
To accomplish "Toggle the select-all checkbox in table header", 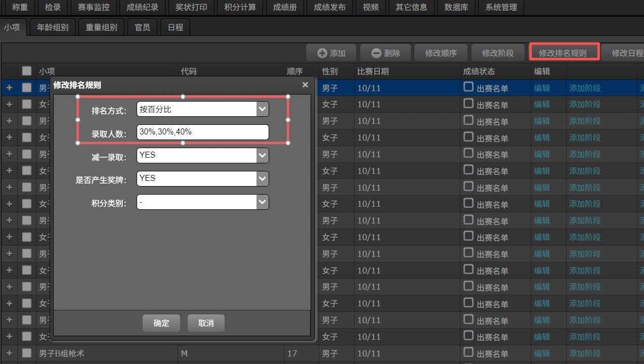I will coord(27,71).
